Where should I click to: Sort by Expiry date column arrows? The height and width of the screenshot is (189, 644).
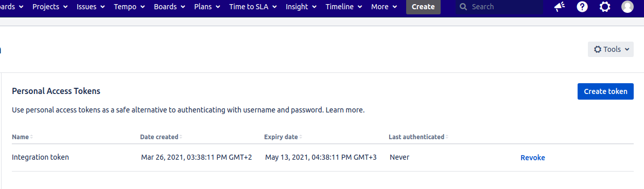(x=301, y=137)
